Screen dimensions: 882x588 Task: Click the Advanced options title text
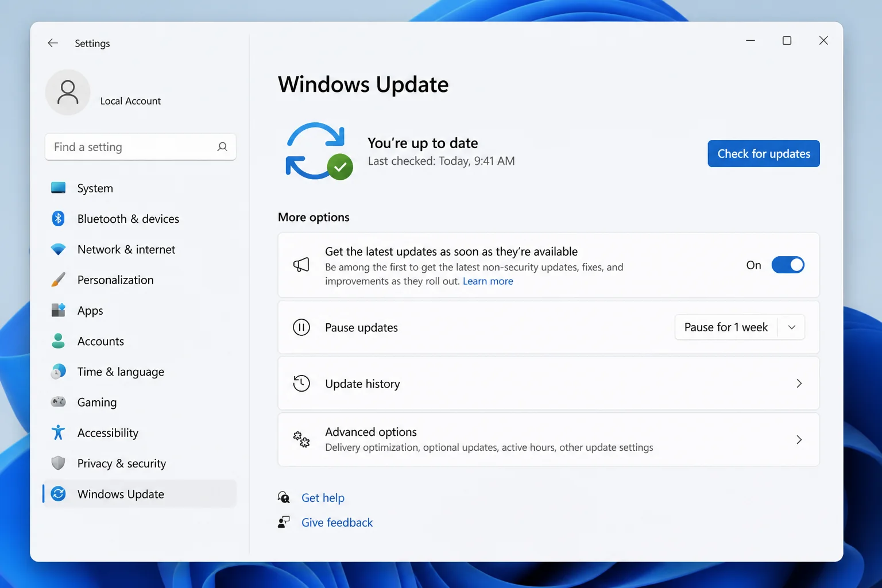(371, 432)
